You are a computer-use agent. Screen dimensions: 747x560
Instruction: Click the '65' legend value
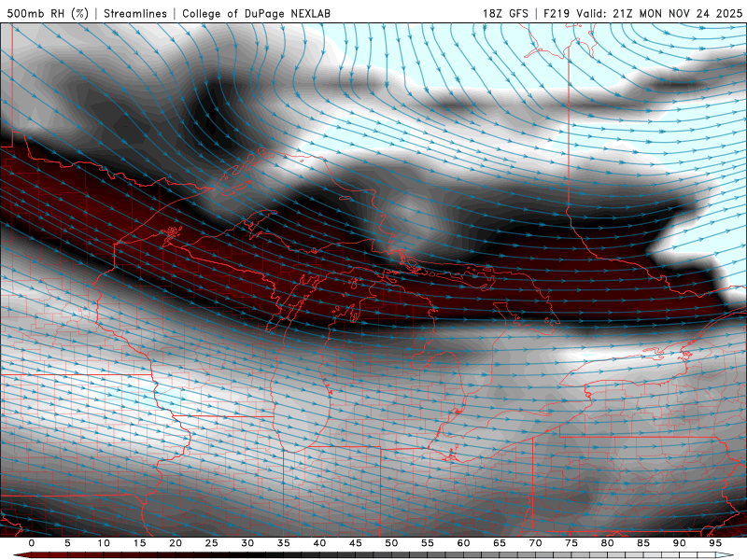(500, 543)
